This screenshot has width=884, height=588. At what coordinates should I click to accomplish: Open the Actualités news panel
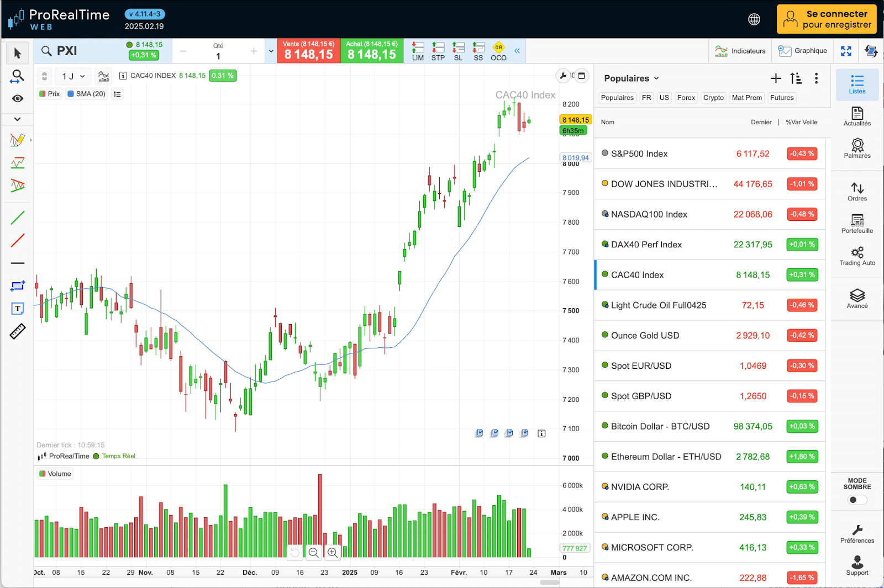[857, 116]
